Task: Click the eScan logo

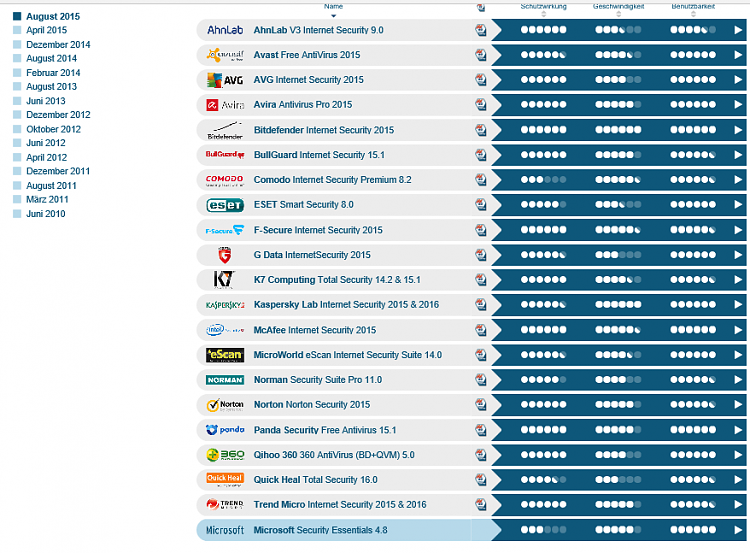Action: point(225,355)
